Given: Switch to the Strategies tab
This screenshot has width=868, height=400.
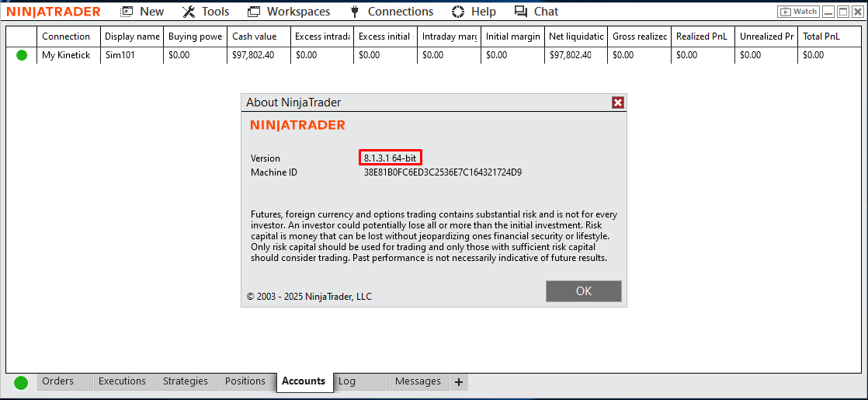Looking at the screenshot, I should [x=185, y=381].
